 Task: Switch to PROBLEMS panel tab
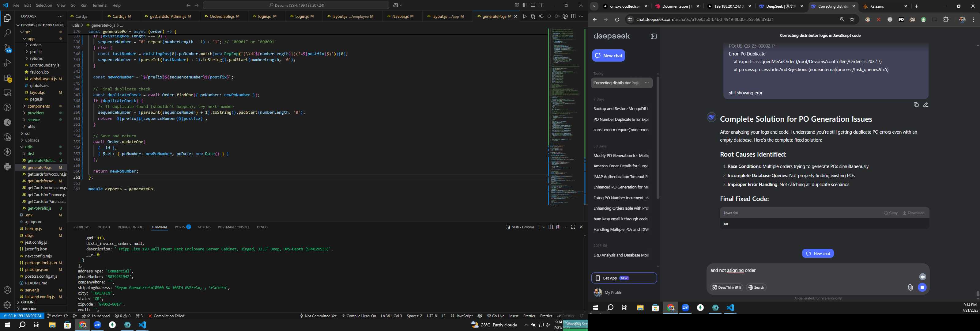coord(82,227)
